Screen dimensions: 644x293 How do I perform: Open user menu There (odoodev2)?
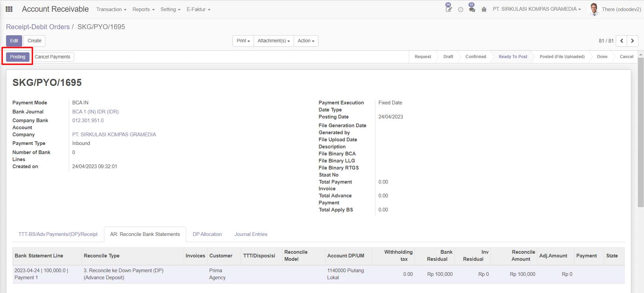click(621, 9)
